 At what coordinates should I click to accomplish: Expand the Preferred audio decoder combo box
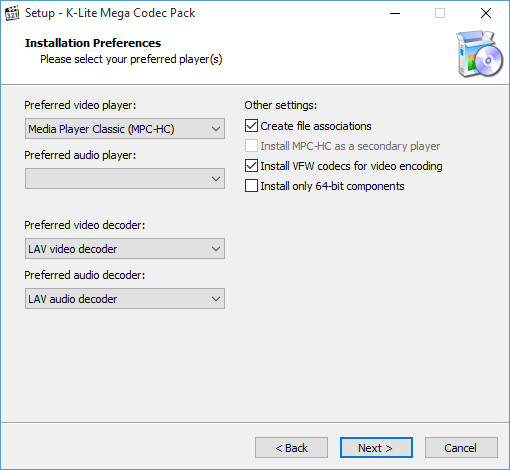[x=125, y=299]
